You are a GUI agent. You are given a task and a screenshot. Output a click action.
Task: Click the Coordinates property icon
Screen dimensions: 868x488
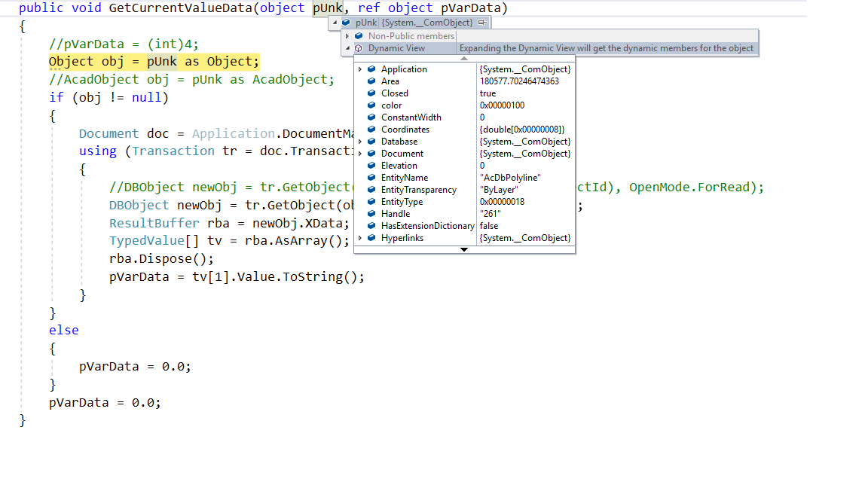point(371,130)
